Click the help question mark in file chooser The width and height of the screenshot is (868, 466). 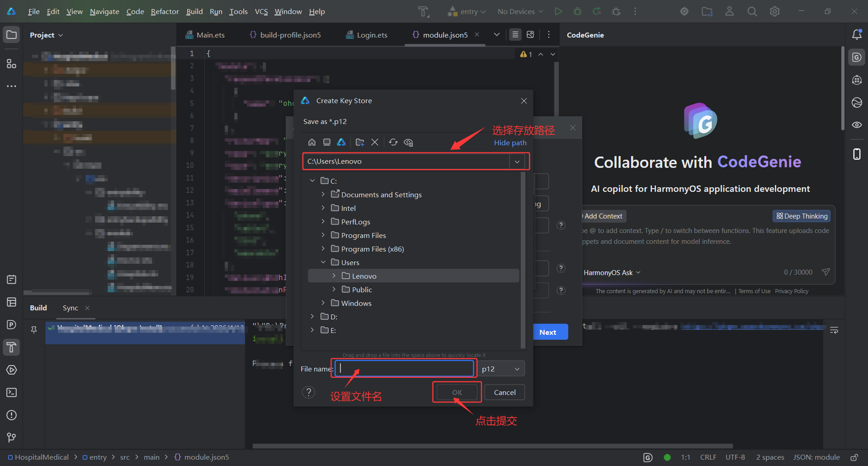(308, 392)
